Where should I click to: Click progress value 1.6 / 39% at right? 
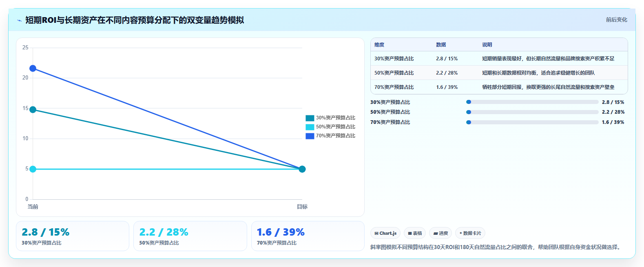point(613,122)
